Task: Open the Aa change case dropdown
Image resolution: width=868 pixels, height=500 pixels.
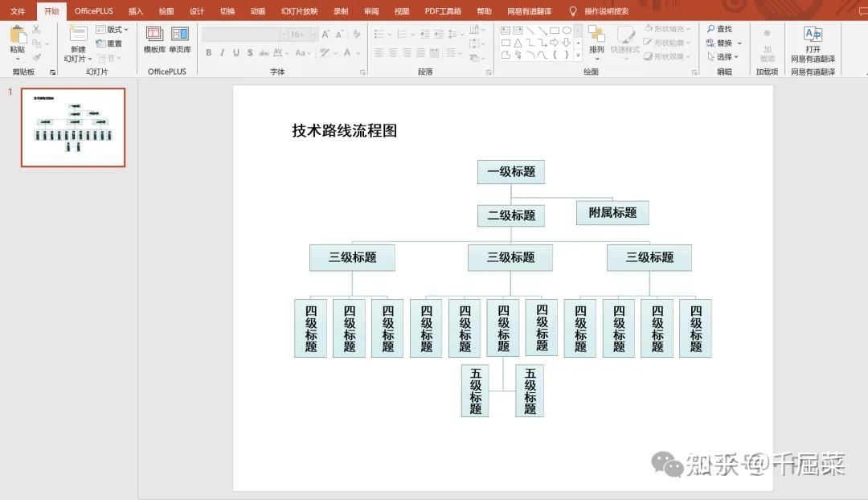Action: [302, 52]
